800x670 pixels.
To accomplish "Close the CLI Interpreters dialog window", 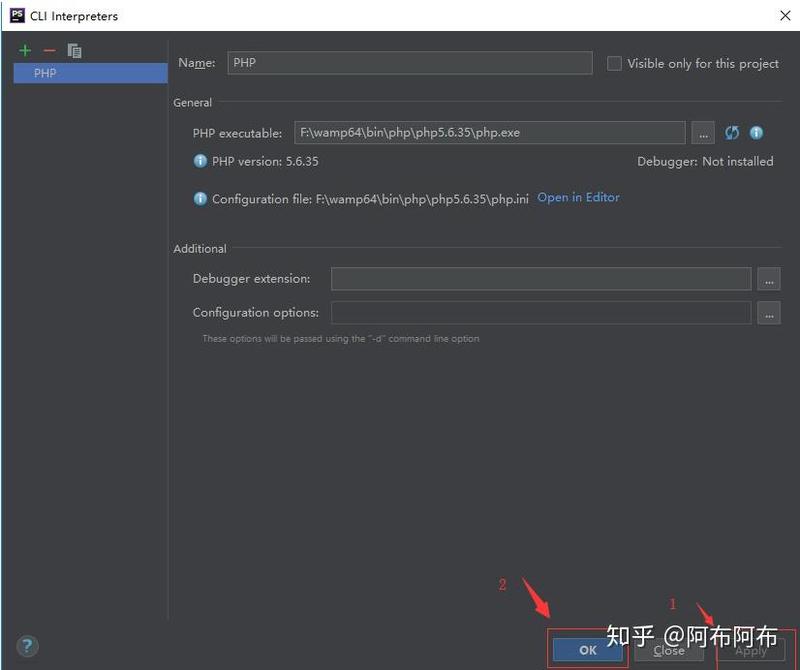I will [x=785, y=15].
